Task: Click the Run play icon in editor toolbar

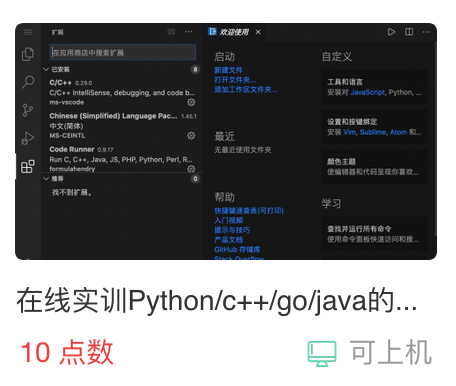Action: (x=391, y=32)
